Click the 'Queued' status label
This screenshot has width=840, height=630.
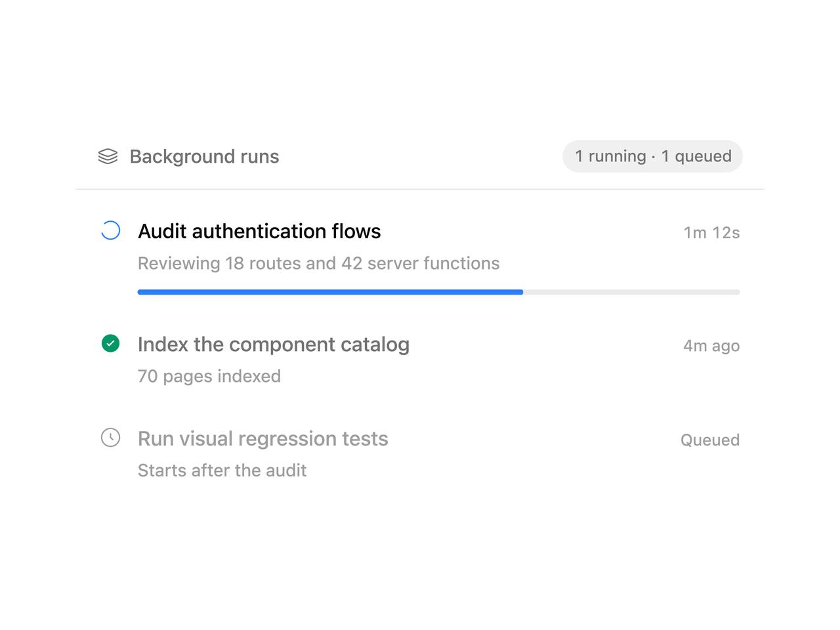(x=710, y=440)
